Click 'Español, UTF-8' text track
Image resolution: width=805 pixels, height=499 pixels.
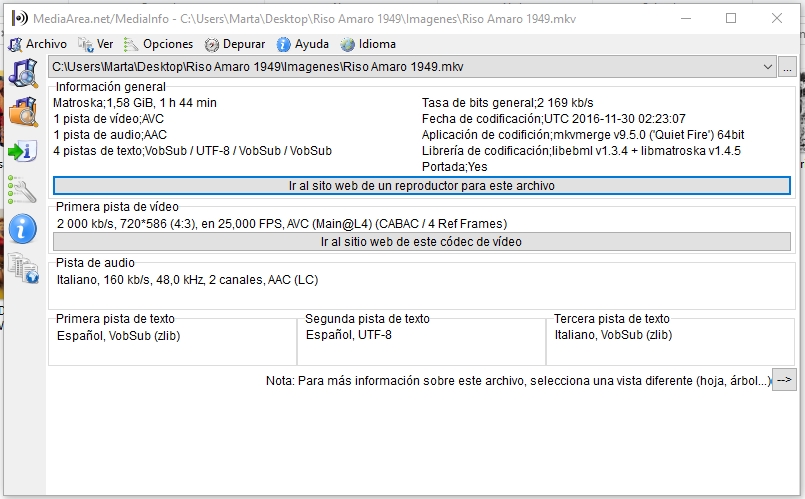349,335
